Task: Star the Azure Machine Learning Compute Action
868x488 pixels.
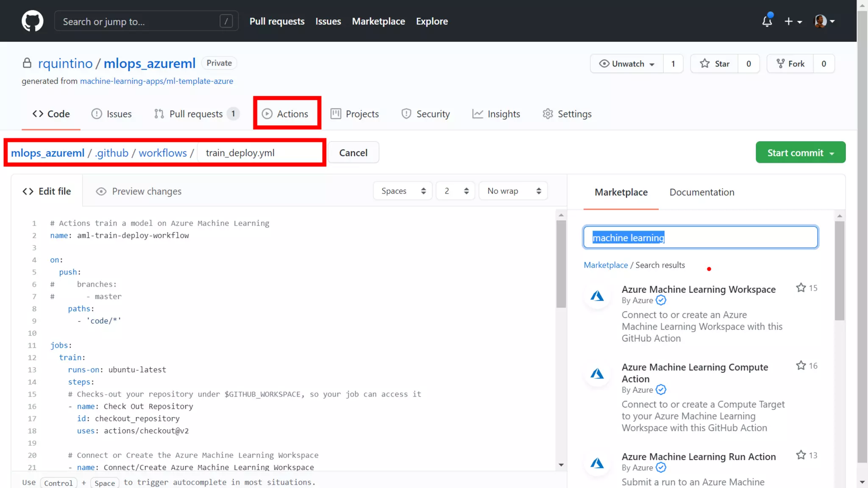Action: 801,366
